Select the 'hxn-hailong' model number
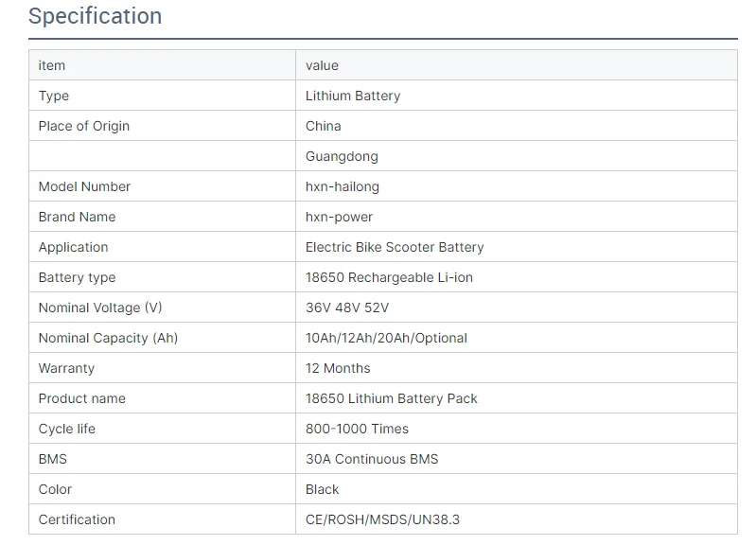Screen dimensions: 756x545 pyautogui.click(x=343, y=186)
